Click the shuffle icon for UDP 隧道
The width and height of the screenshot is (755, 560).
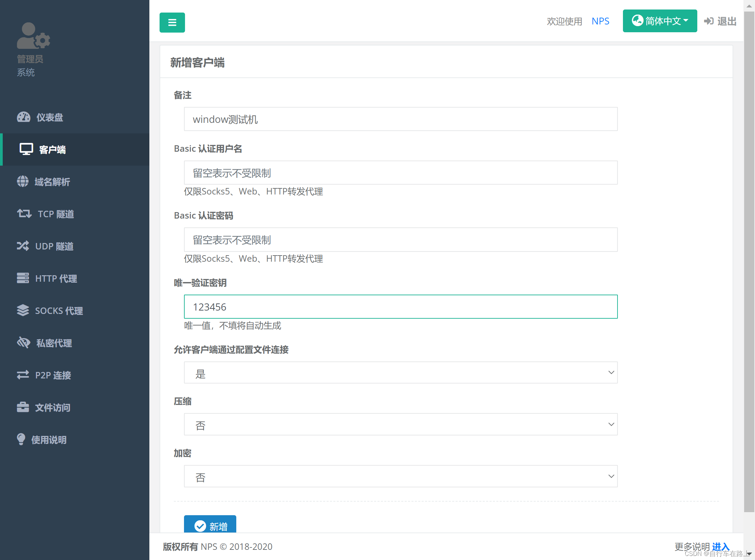click(x=23, y=246)
